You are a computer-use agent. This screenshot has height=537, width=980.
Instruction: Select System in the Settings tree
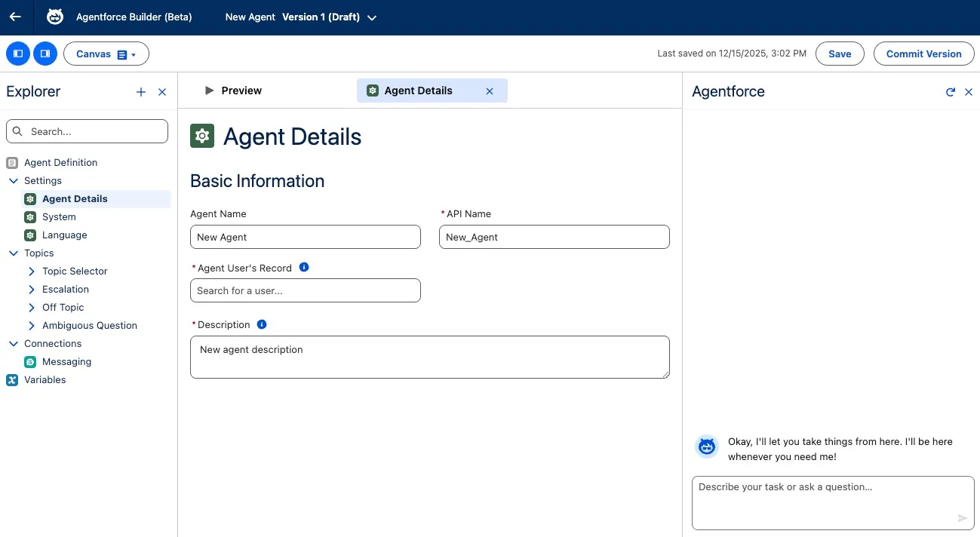tap(59, 216)
